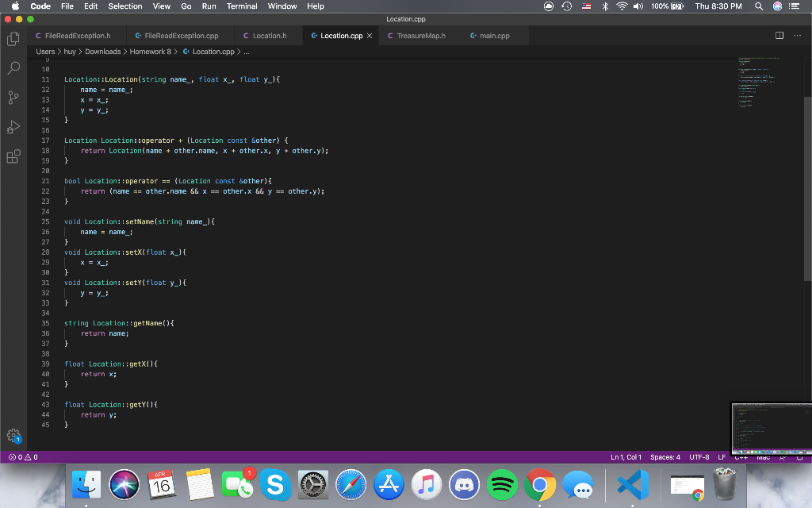Click UTF-8 encoding in status bar
Screen dimensions: 812x508
[699, 457]
